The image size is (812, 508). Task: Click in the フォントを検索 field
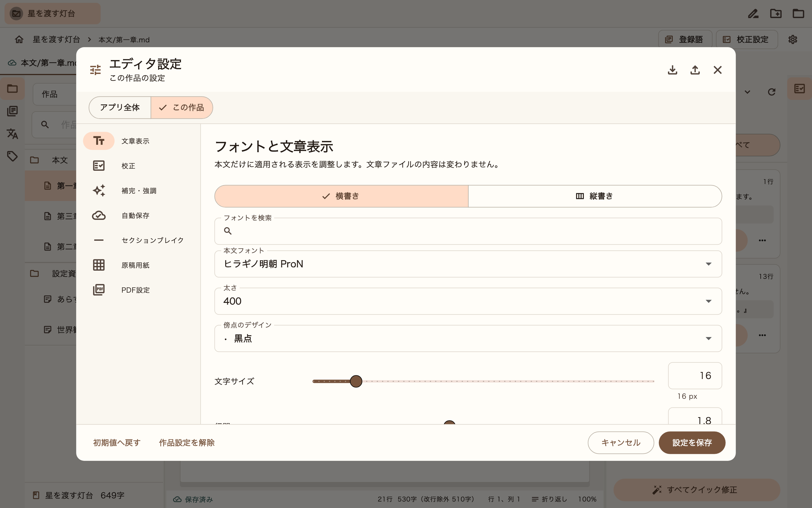pyautogui.click(x=468, y=231)
